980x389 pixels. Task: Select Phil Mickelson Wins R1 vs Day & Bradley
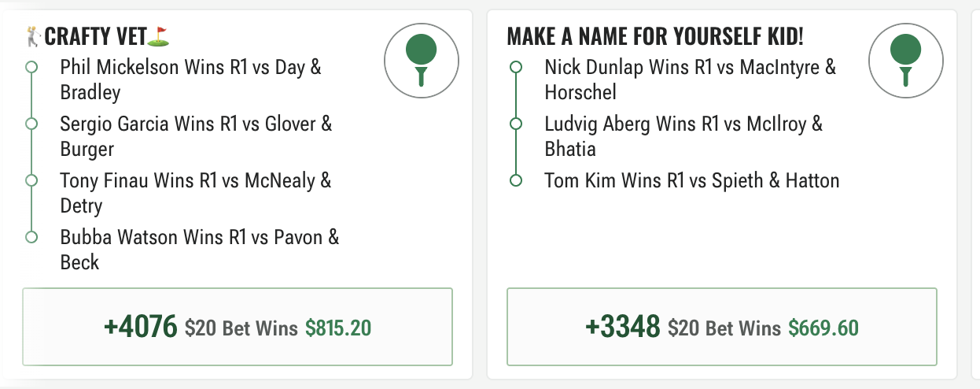pyautogui.click(x=191, y=80)
